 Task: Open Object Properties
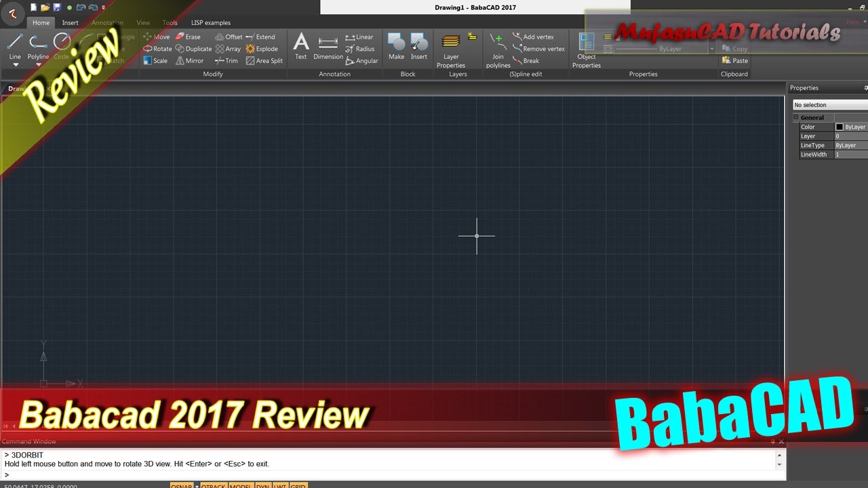(x=587, y=50)
